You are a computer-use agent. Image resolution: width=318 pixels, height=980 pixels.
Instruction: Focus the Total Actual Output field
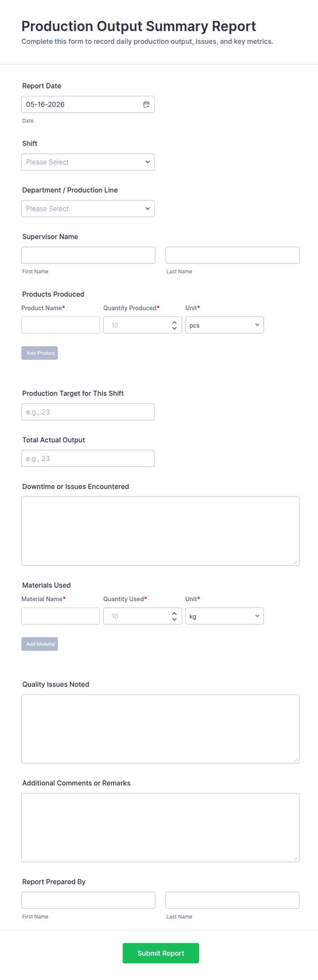coord(88,458)
